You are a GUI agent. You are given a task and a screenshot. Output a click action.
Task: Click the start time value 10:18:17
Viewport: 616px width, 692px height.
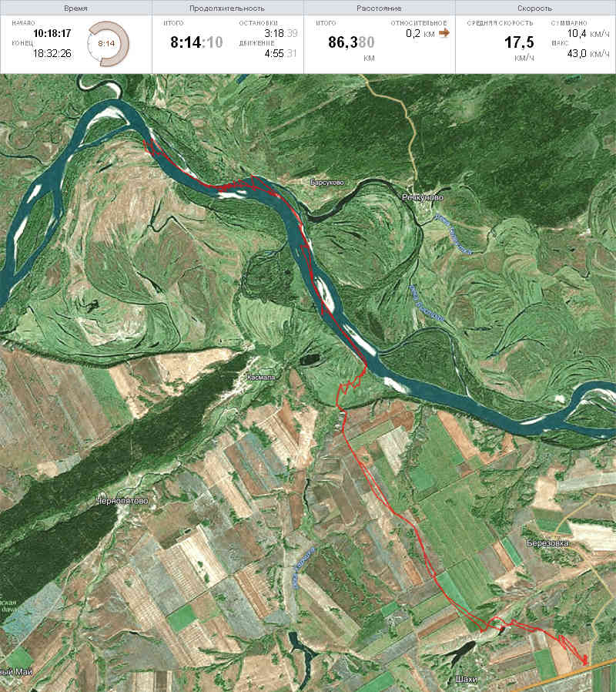(52, 33)
